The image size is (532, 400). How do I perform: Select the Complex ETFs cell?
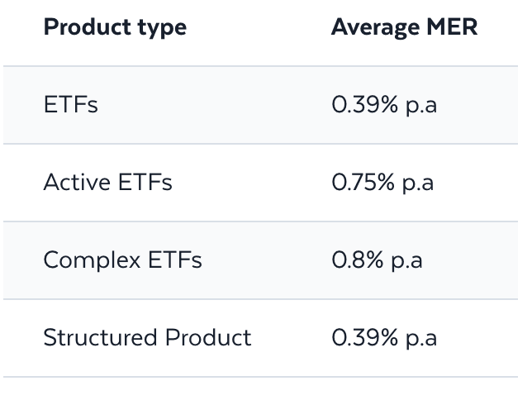click(122, 260)
